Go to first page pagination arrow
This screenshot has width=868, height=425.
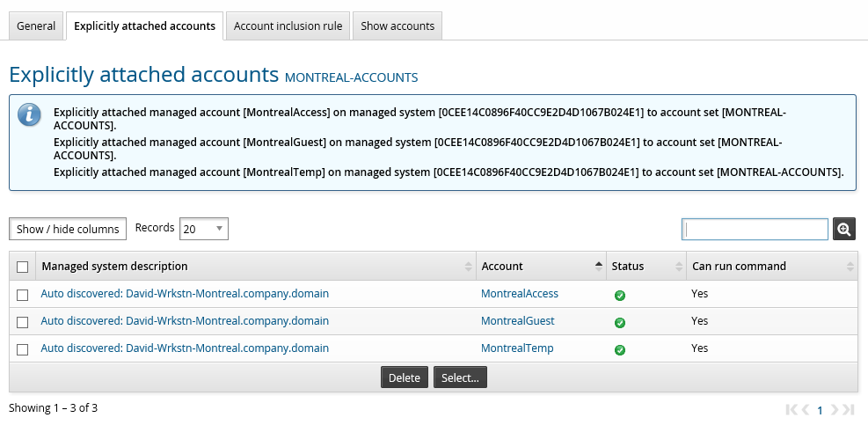pyautogui.click(x=792, y=409)
